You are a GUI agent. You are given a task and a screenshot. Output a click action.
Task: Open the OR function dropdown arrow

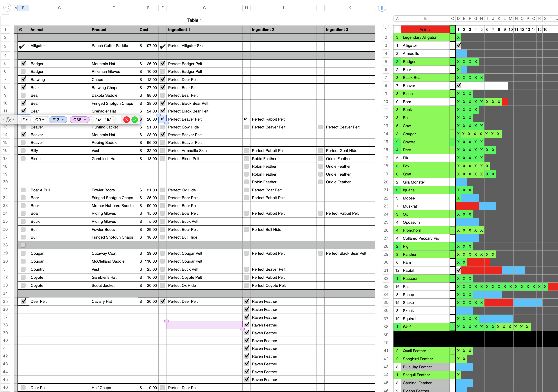point(43,120)
